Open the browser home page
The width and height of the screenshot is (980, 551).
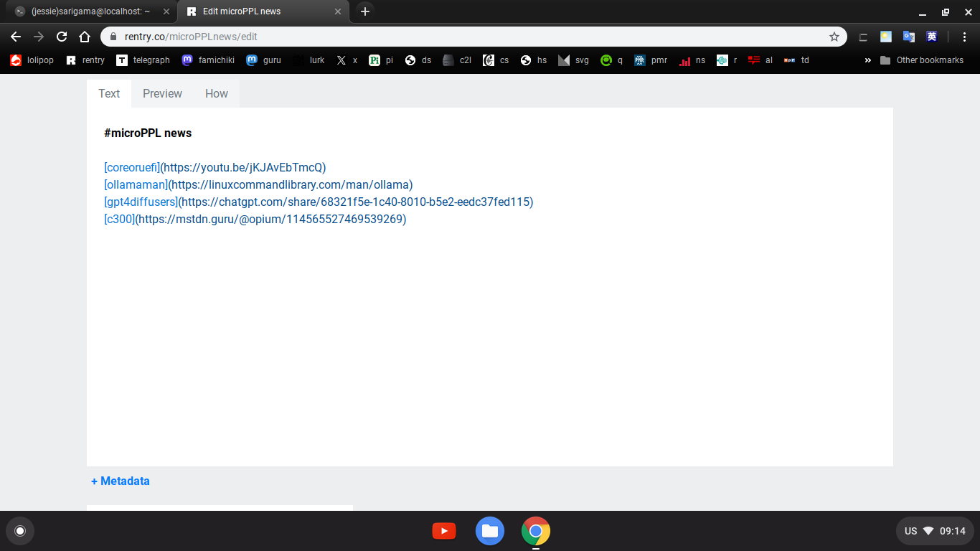click(85, 37)
